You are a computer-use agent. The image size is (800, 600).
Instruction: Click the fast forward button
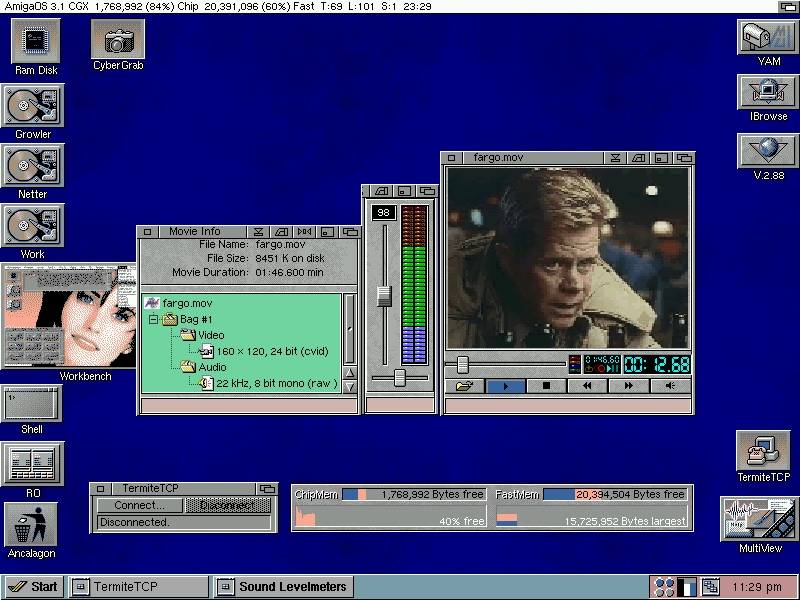pyautogui.click(x=628, y=385)
